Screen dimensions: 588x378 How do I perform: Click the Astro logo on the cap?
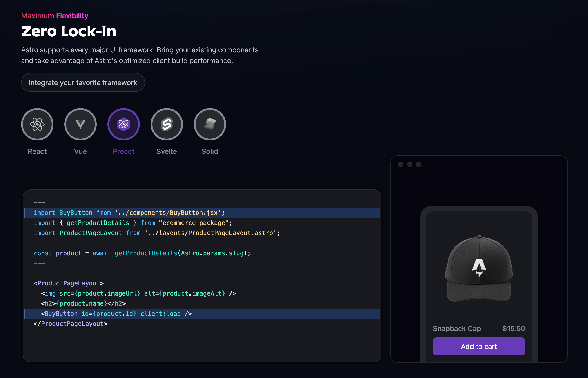pyautogui.click(x=479, y=267)
